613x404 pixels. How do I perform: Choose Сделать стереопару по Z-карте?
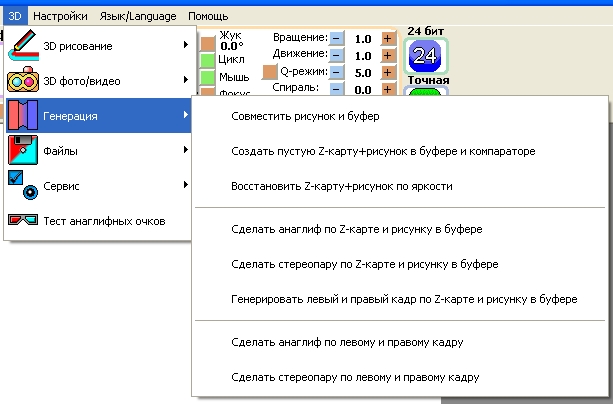point(400,264)
